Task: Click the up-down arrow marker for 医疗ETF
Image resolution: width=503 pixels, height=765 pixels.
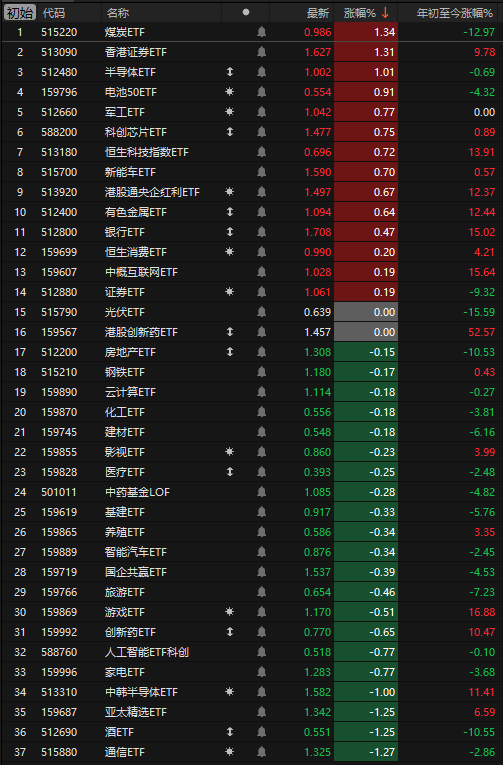Action: click(230, 472)
